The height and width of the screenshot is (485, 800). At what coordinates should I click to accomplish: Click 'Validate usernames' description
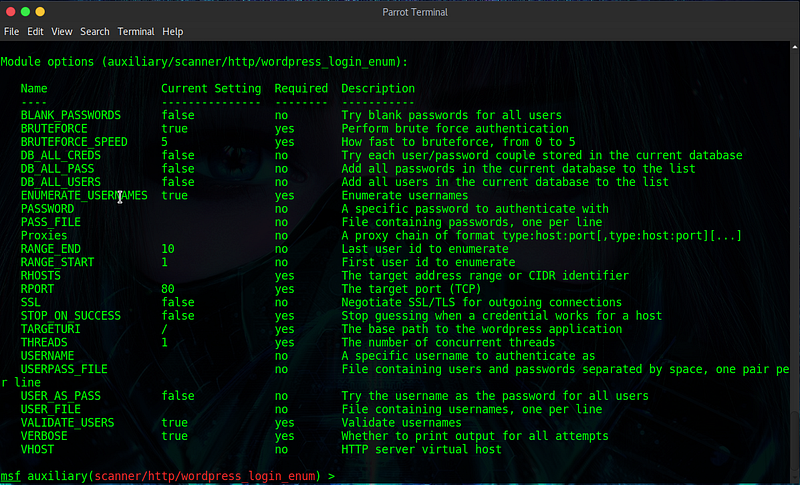401,423
